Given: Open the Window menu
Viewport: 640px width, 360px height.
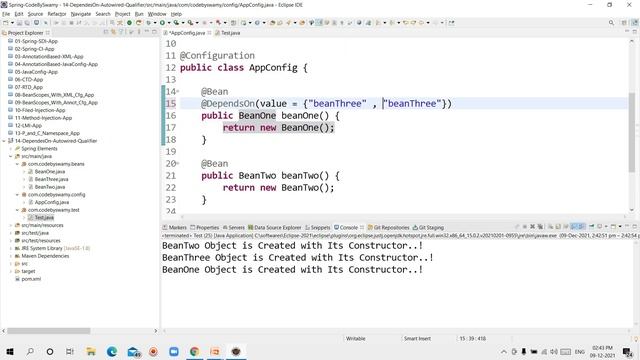Looking at the screenshot, I should click(x=157, y=14).
